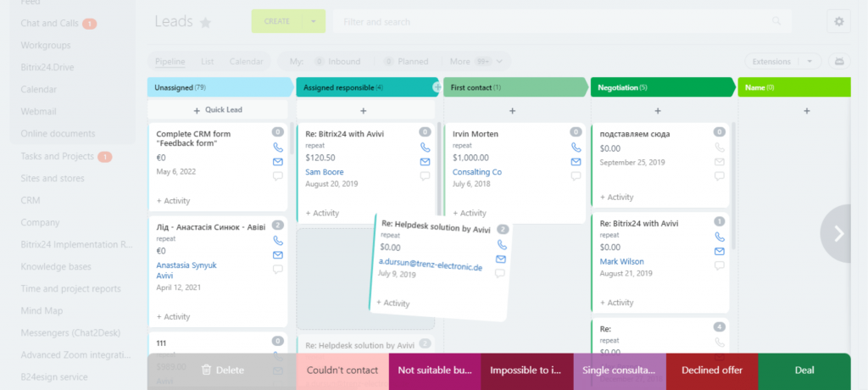Open Consalting Co company link
Screen dimensions: 868x390
click(x=477, y=172)
